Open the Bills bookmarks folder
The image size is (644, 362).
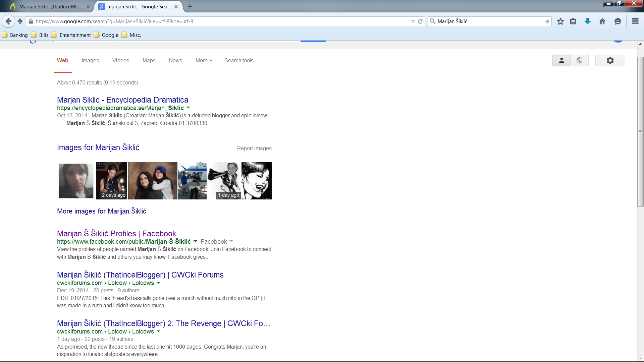[40, 35]
